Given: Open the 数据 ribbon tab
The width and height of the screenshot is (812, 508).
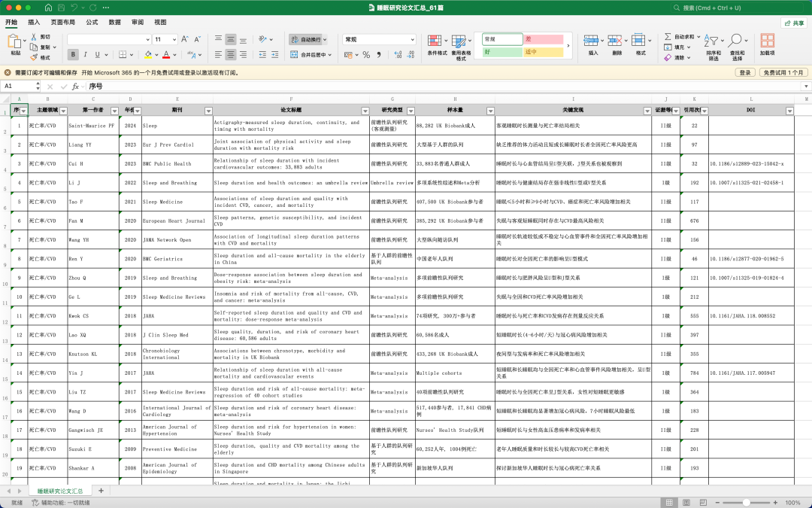Looking at the screenshot, I should coord(114,23).
